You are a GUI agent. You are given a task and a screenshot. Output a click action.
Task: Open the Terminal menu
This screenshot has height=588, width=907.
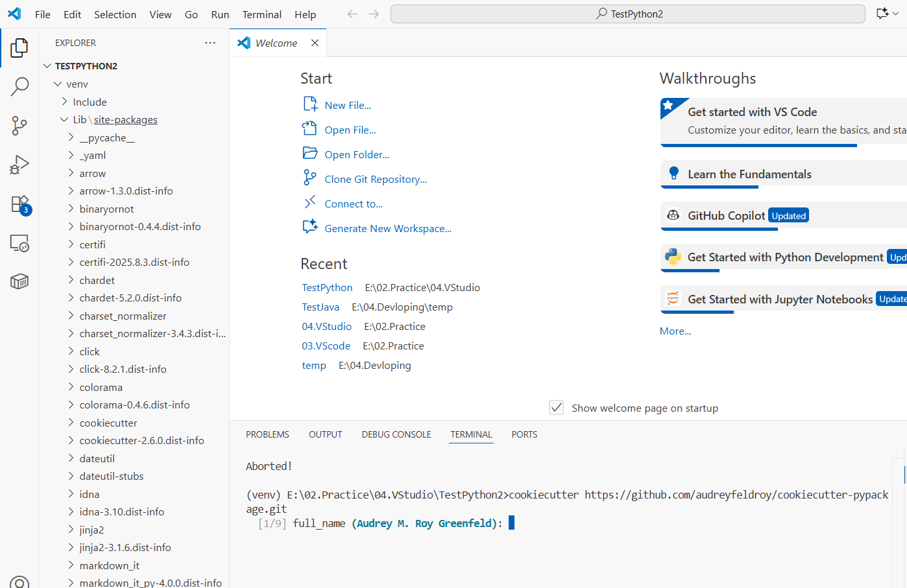[262, 14]
